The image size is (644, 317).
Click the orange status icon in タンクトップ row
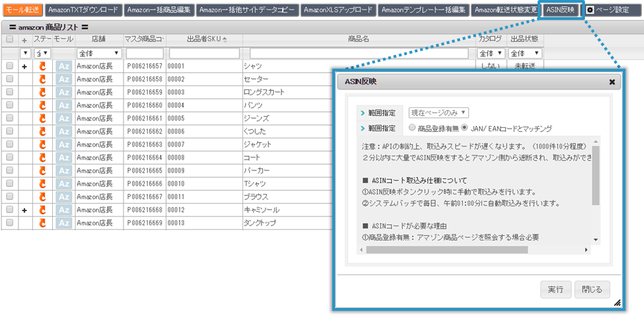pyautogui.click(x=43, y=223)
